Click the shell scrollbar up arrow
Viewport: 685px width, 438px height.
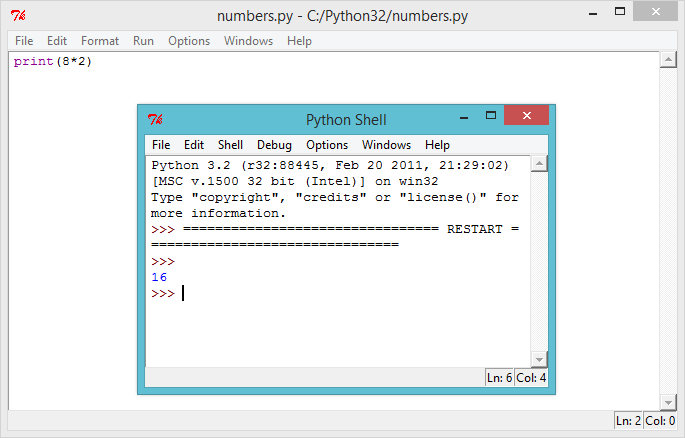[x=539, y=164]
